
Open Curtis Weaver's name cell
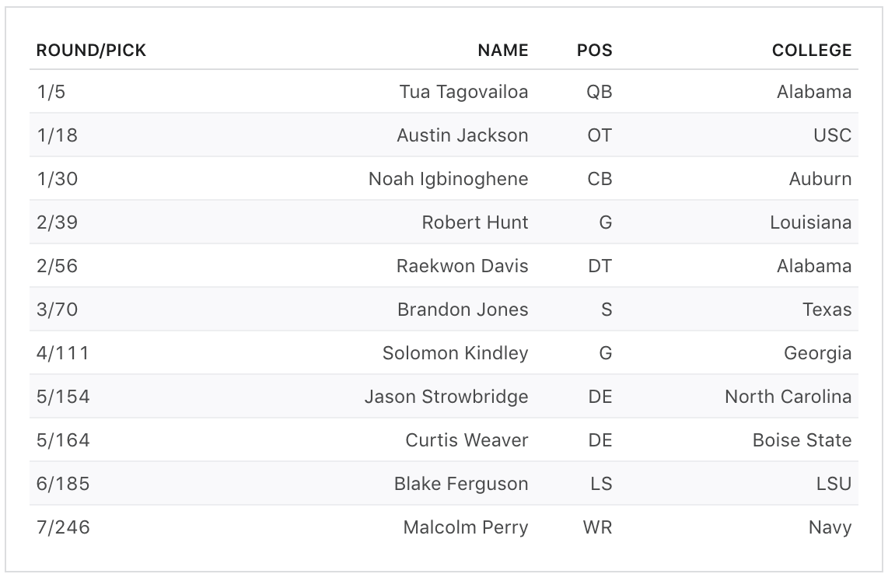tap(467, 440)
